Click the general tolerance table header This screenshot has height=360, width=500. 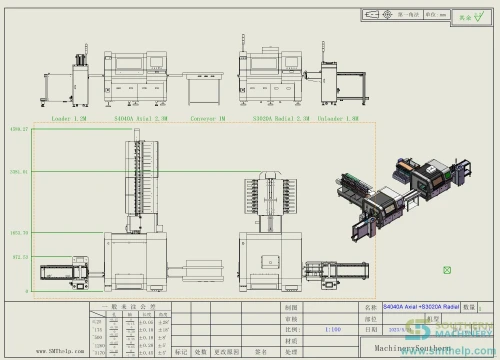[129, 306]
